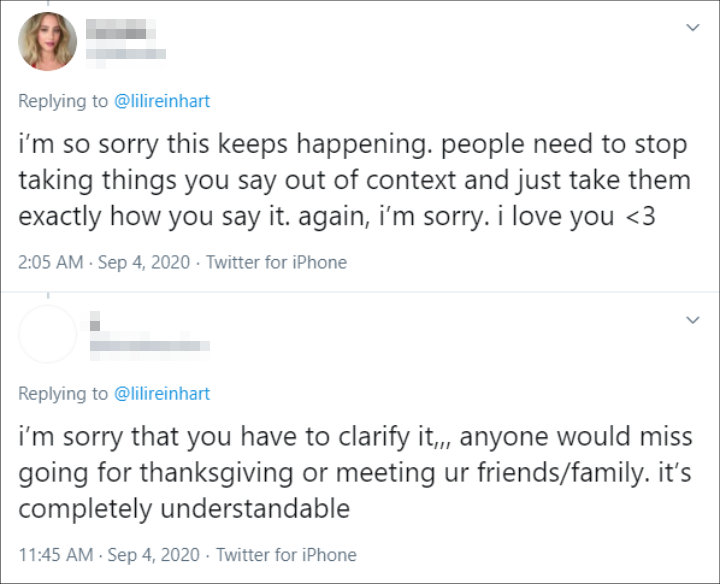Click Sep 4, 2020 date beside 11:45 AM
Image resolution: width=720 pixels, height=584 pixels.
click(x=154, y=555)
